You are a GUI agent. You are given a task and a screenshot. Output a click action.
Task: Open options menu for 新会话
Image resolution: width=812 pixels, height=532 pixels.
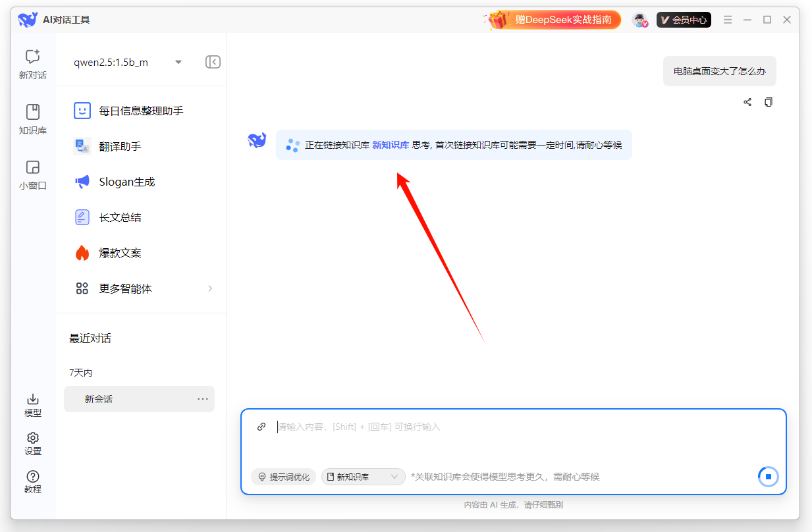coord(203,399)
